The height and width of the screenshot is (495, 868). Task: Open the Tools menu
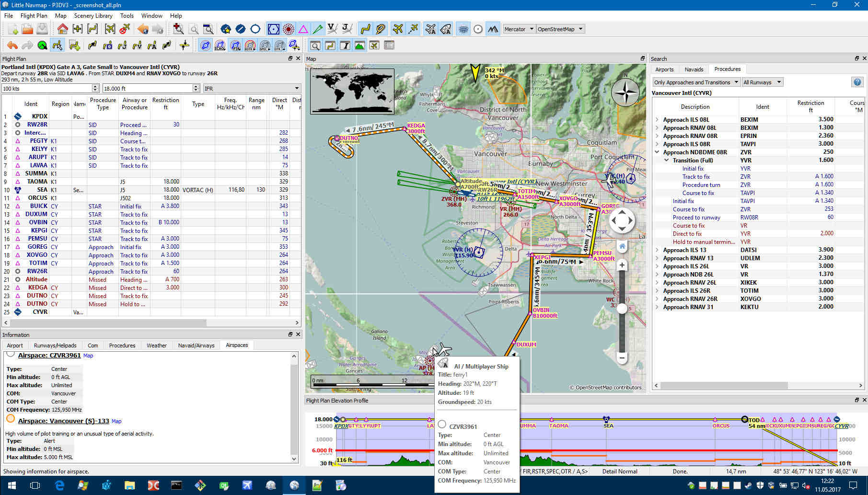point(127,15)
